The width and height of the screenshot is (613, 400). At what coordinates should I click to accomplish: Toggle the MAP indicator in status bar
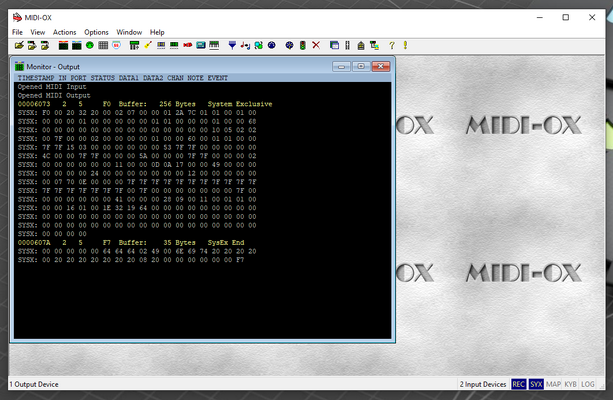tap(553, 384)
